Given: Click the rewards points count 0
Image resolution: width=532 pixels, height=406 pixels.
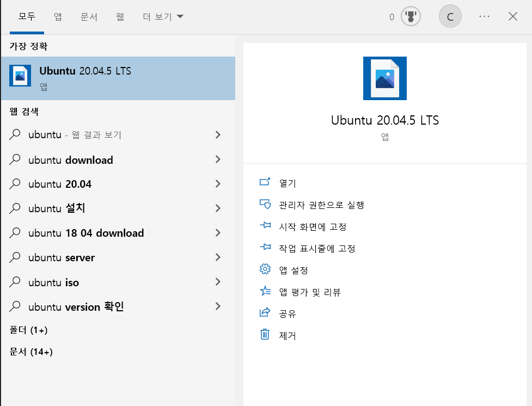Looking at the screenshot, I should 392,17.
